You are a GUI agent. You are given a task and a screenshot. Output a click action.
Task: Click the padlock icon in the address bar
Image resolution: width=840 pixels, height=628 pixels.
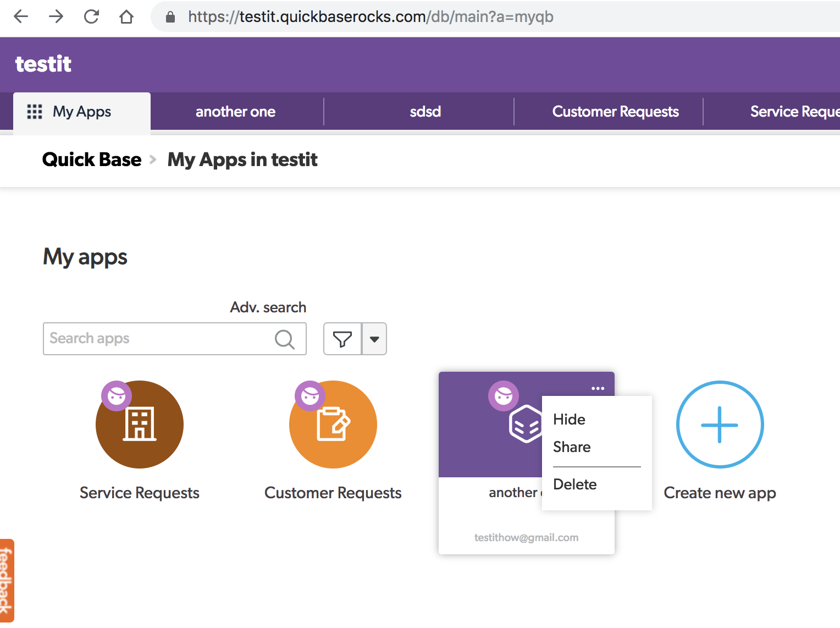point(170,17)
